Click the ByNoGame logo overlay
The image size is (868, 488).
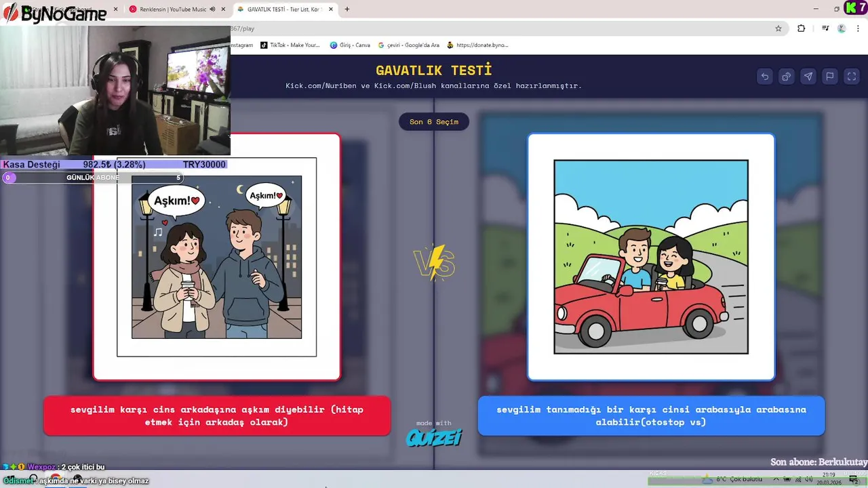(x=54, y=13)
